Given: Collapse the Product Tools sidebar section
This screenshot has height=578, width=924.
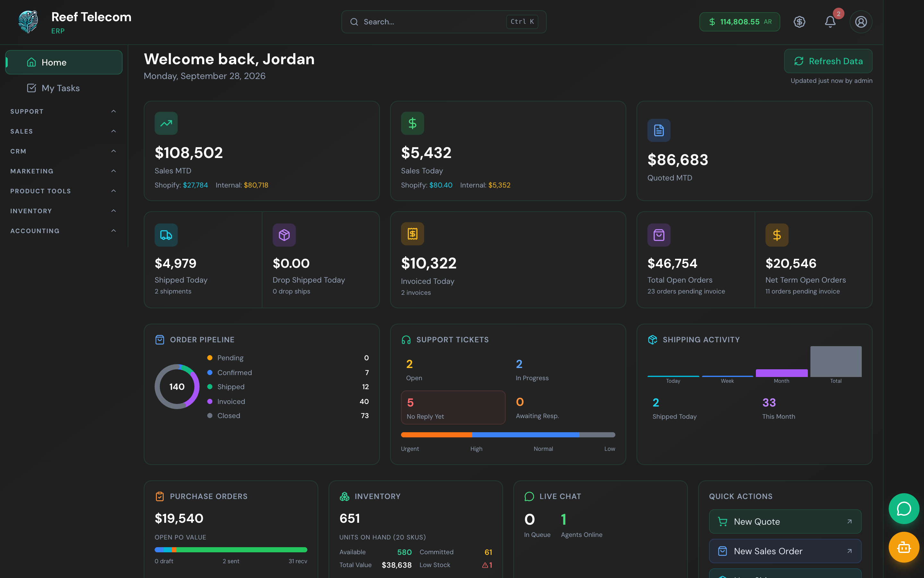Looking at the screenshot, I should [64, 191].
